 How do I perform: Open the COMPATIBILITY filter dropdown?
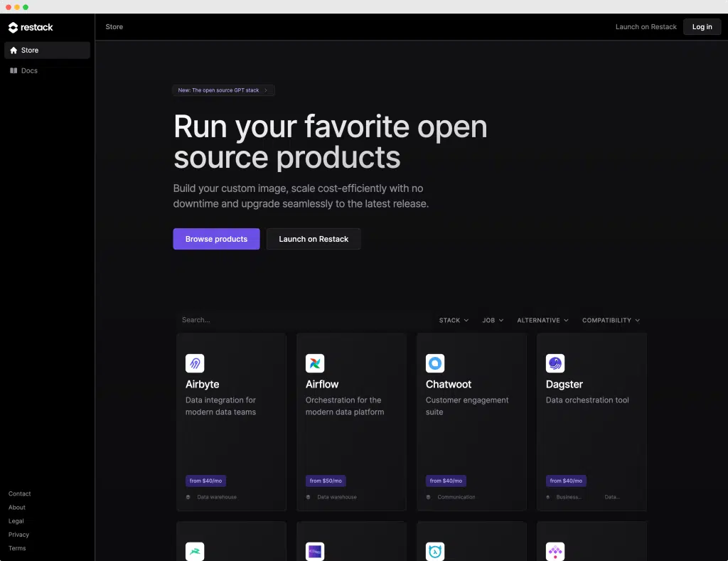[x=611, y=321]
